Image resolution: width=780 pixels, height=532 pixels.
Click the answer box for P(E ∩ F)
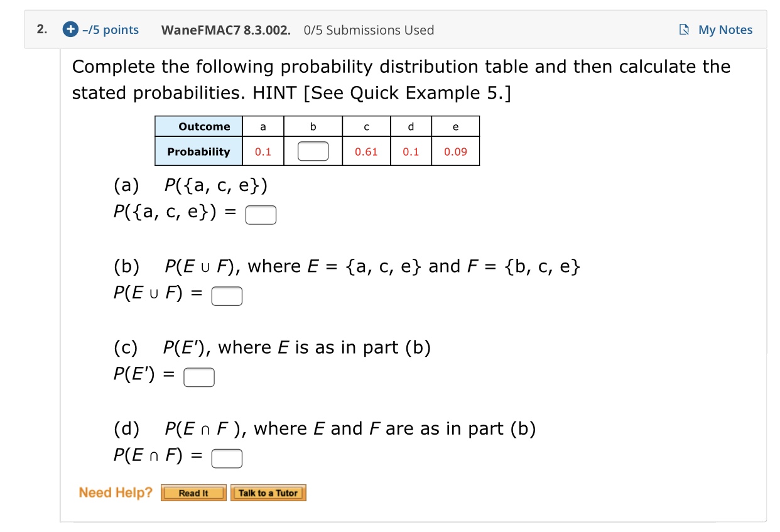[x=227, y=458]
